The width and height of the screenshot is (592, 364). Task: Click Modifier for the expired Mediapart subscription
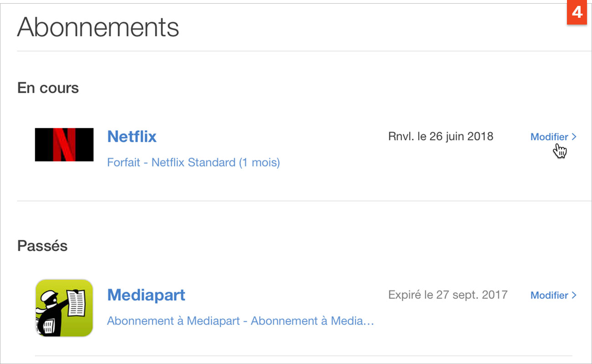pyautogui.click(x=549, y=295)
